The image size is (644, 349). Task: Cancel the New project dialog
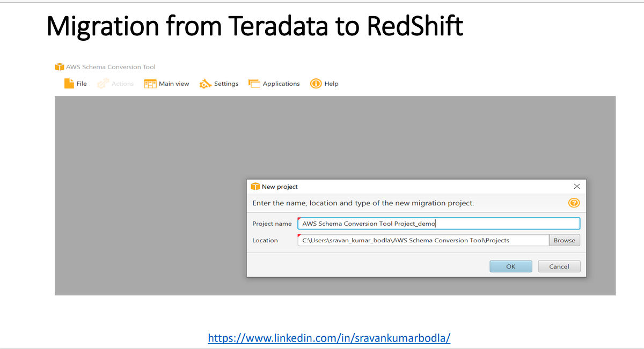click(x=559, y=266)
